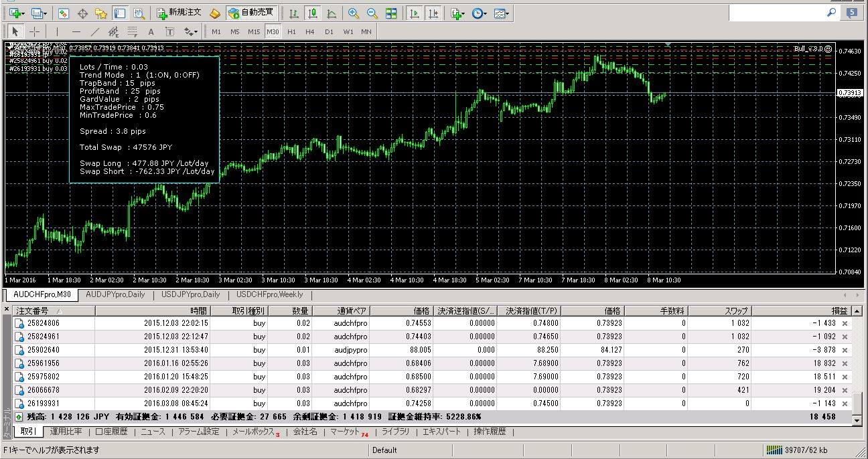This screenshot has height=459, width=868.
Task: Toggle the Market Watch window icon
Action: [63, 13]
